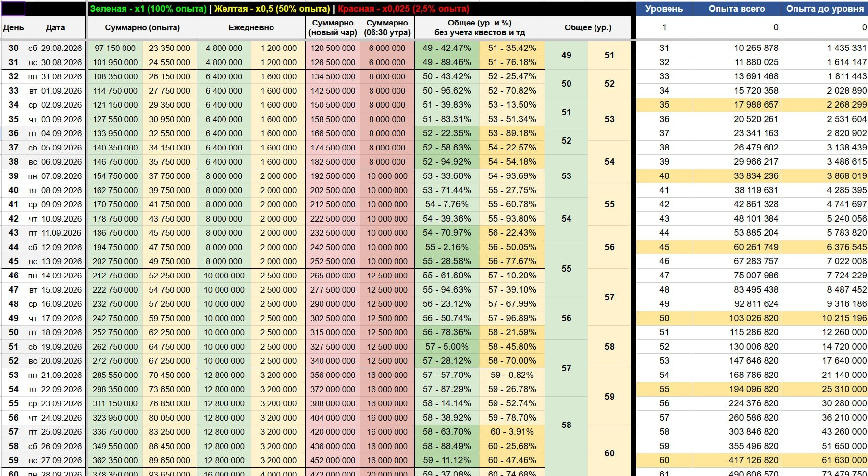Viewport: 868px width, 476px height.
Task: Click the yellow cell '51 - 35.42%'
Action: [512, 48]
